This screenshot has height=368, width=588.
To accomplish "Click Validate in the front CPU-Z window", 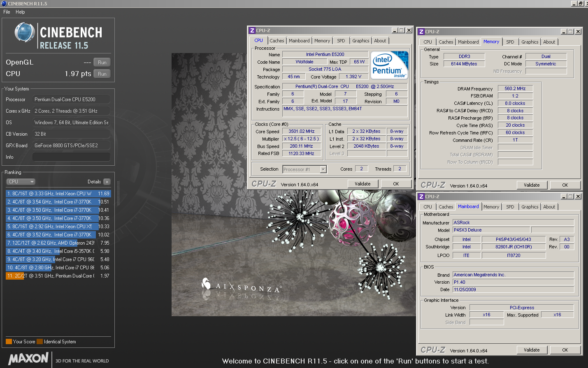I will pos(363,184).
